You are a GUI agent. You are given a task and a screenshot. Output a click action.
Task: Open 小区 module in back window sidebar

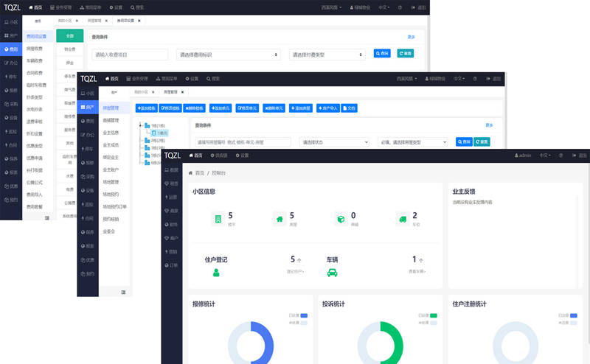coord(11,22)
